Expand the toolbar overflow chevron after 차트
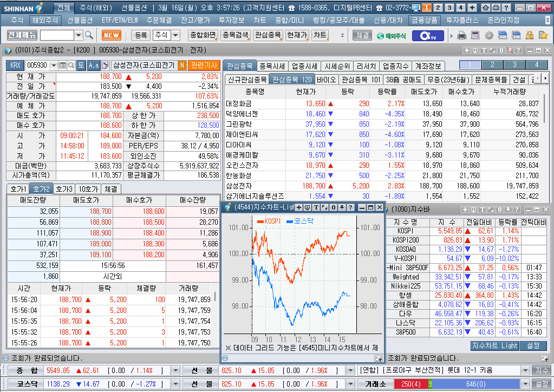 342,35
